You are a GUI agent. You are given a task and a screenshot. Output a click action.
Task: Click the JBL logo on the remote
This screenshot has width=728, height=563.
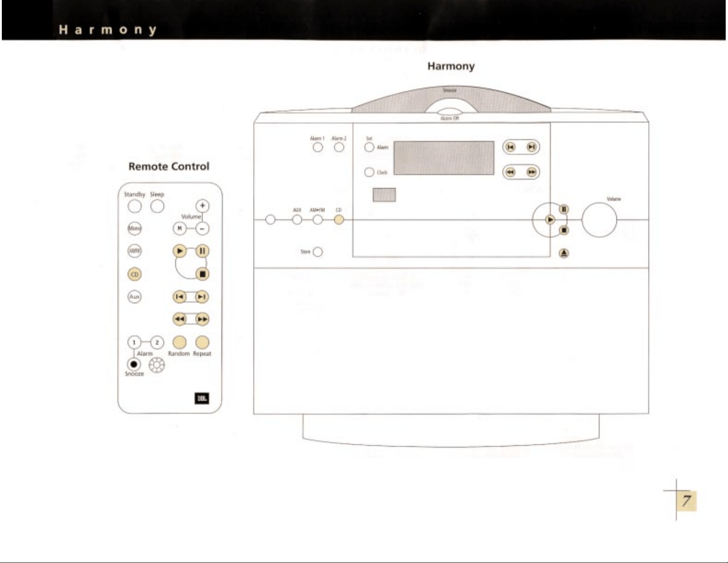point(202,398)
